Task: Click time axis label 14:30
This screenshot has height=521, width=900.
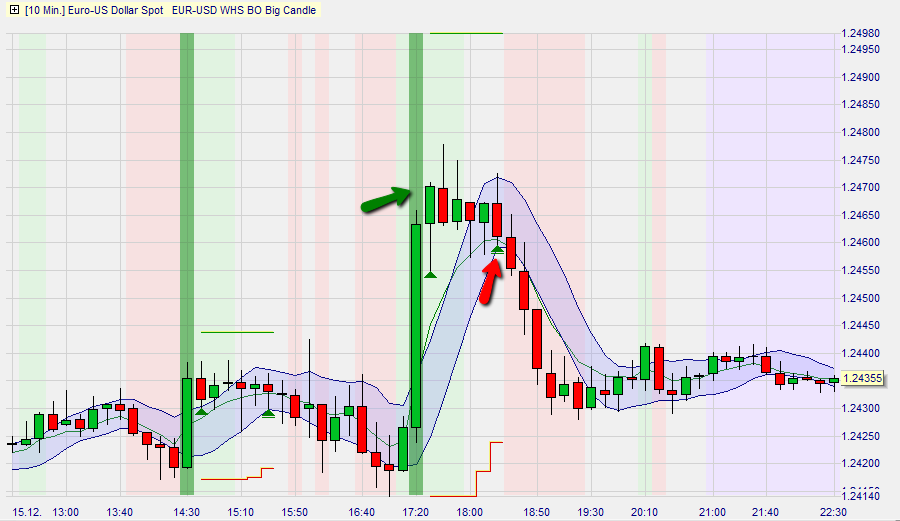Action: (x=187, y=512)
